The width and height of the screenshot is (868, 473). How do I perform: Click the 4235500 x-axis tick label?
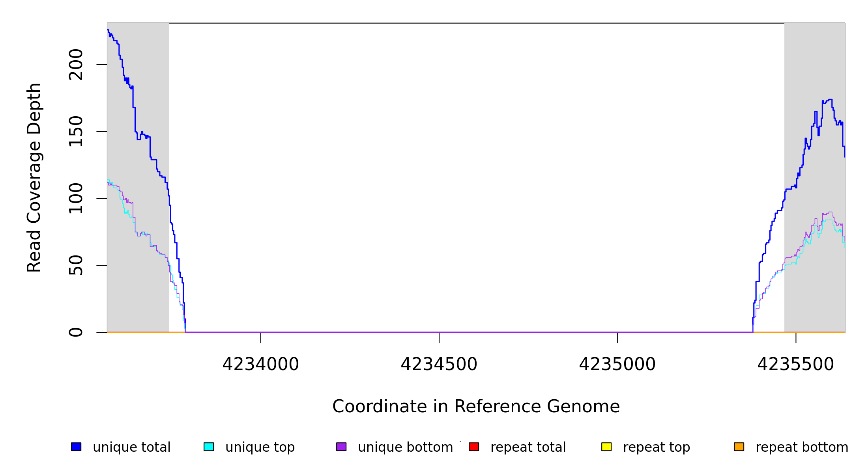click(x=795, y=364)
